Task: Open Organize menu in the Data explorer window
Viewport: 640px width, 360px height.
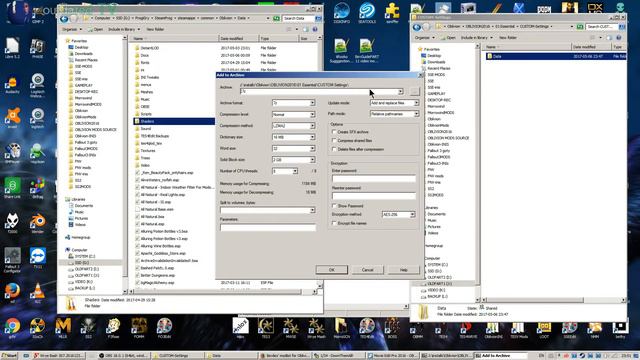Action: 72,29
